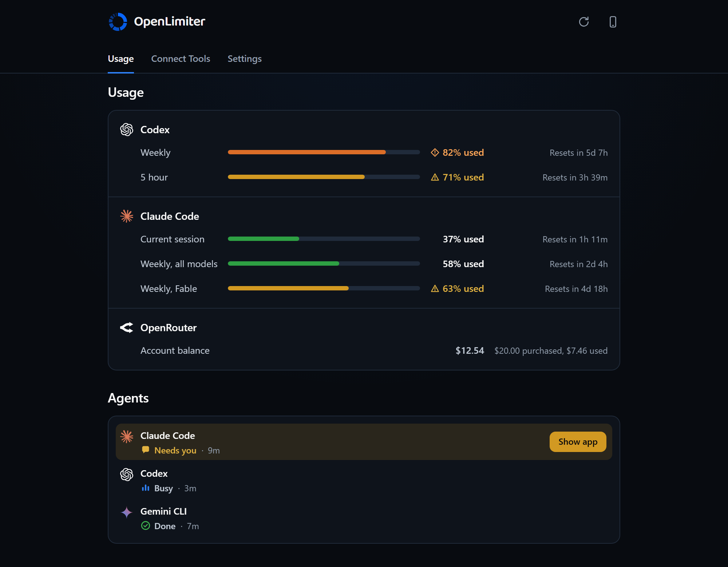Click the warning triangle beside 71% used
Screen dimensions: 728x567
435,177
